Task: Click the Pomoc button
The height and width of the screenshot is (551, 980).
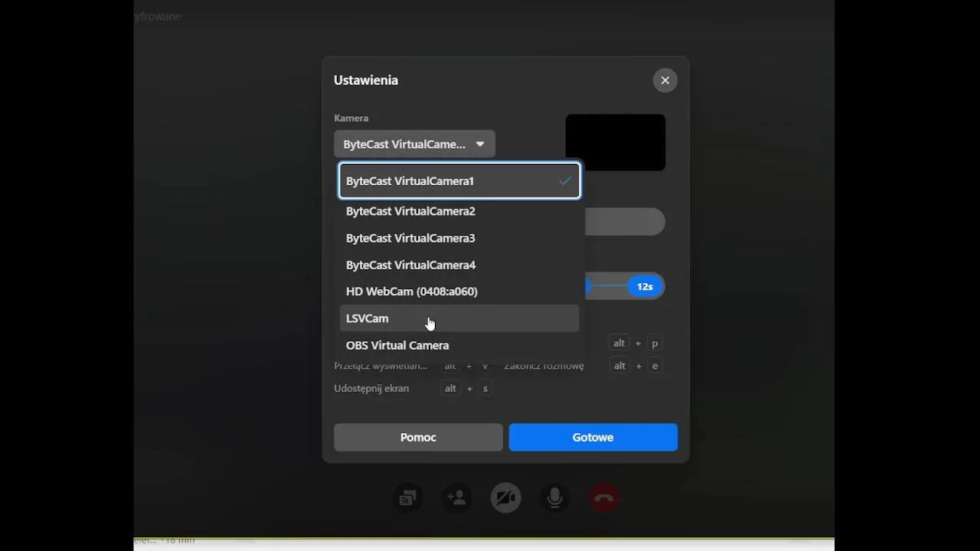Action: coord(418,437)
